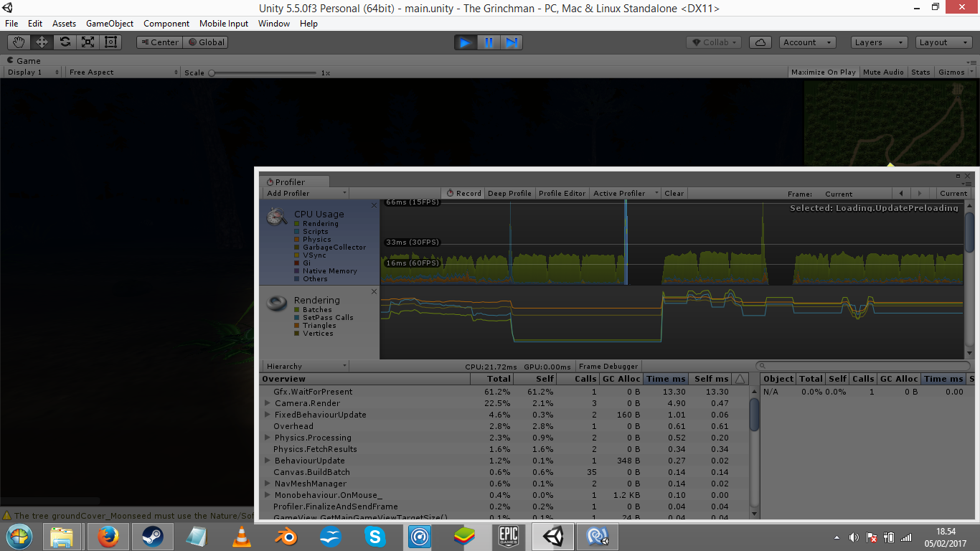Click the profiler Clear button
The image size is (980, 551).
[674, 193]
